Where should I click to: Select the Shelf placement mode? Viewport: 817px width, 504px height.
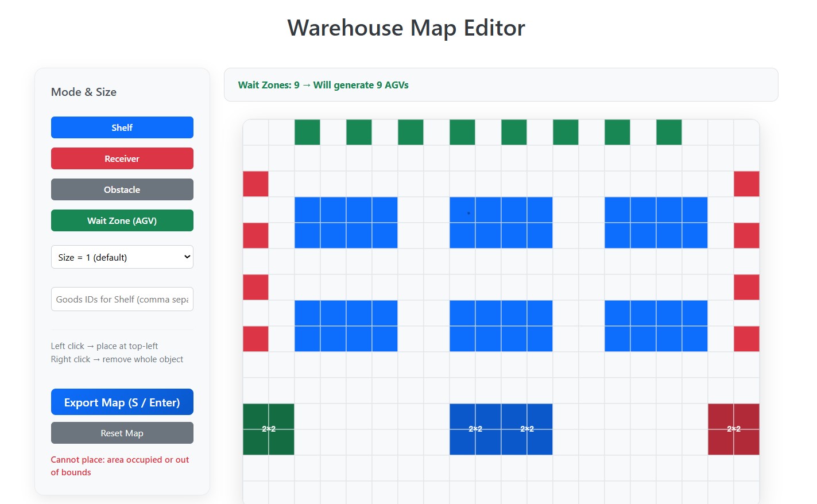[x=122, y=127]
